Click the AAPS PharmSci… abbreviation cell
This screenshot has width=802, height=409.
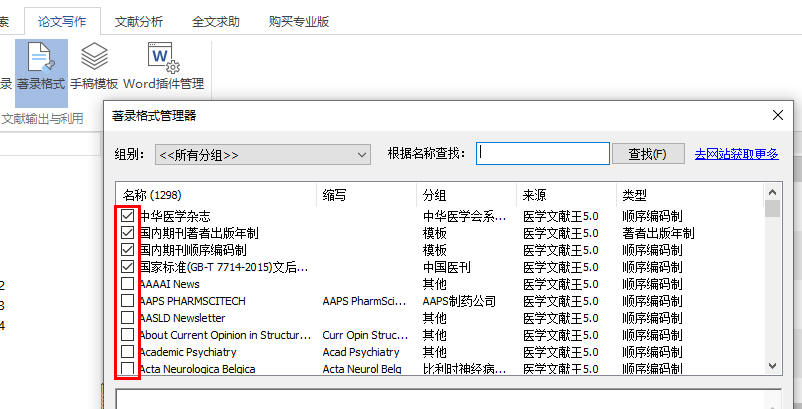364,301
